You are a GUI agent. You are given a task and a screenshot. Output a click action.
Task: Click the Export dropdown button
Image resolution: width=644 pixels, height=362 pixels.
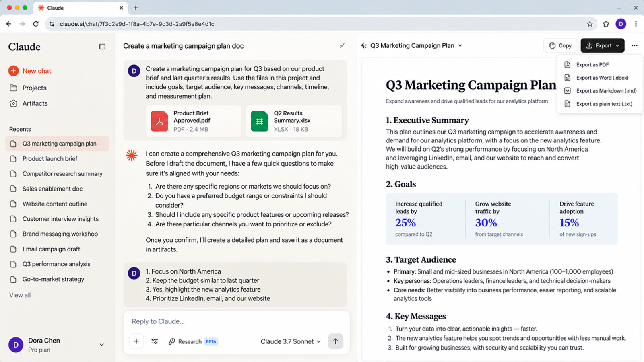click(603, 45)
